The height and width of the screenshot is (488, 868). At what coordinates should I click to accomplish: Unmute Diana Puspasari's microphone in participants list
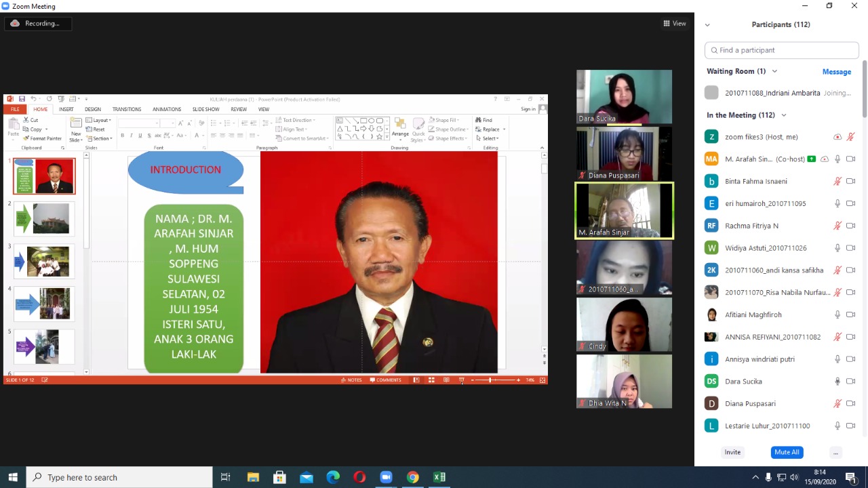pos(837,403)
